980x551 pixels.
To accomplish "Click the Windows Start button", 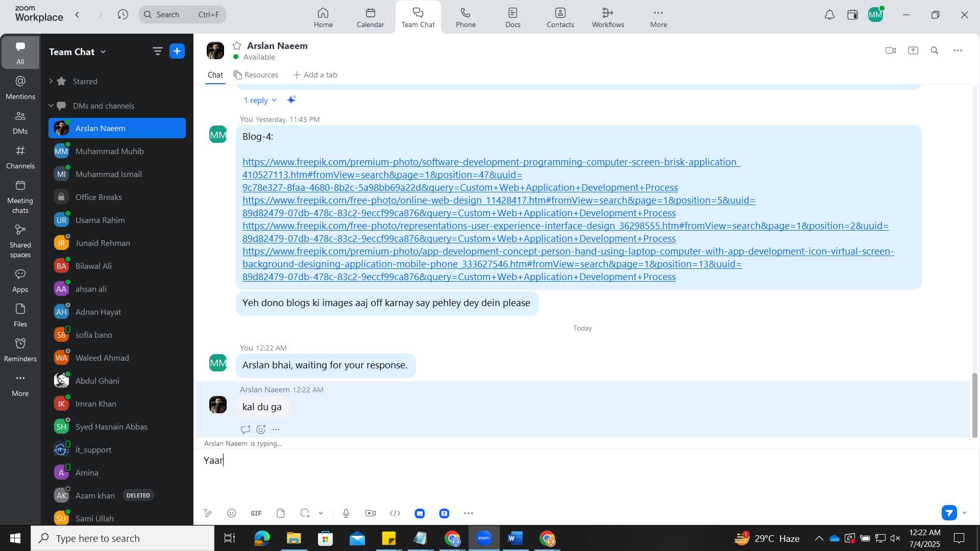I will point(15,538).
